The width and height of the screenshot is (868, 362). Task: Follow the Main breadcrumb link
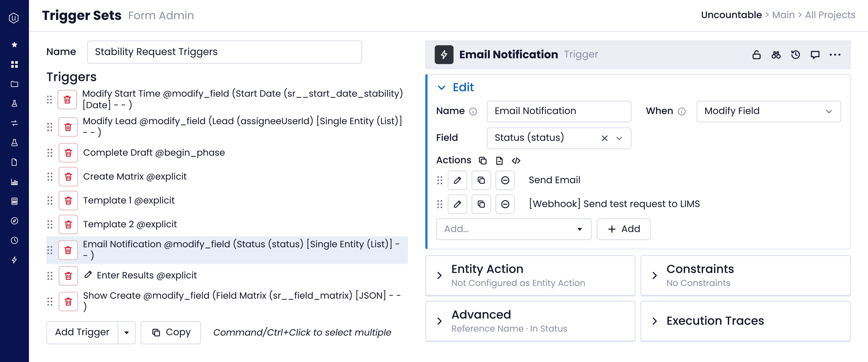tap(783, 15)
